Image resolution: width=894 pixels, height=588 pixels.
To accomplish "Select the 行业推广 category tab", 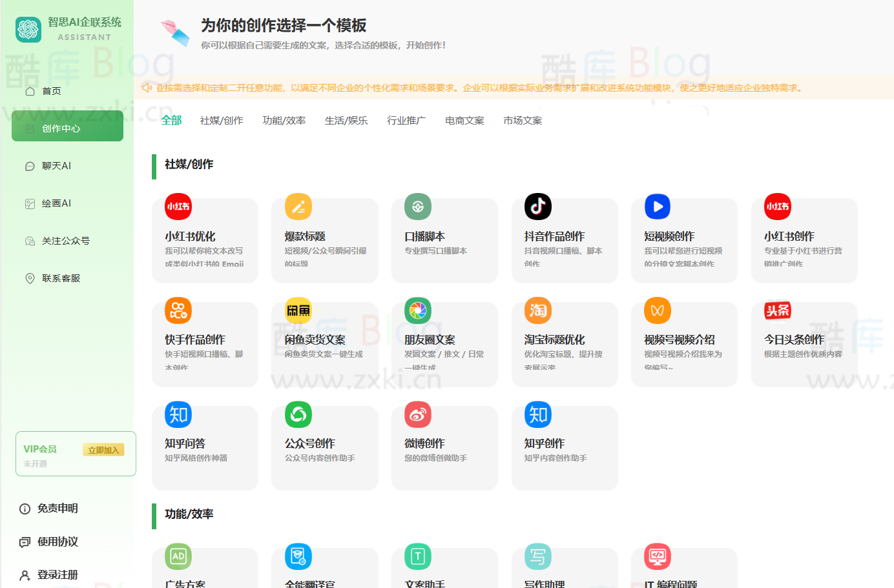I will coord(406,121).
